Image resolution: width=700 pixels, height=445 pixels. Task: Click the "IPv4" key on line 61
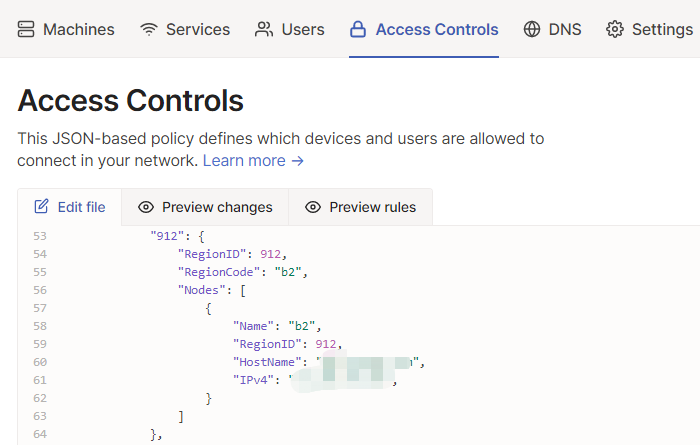(253, 380)
